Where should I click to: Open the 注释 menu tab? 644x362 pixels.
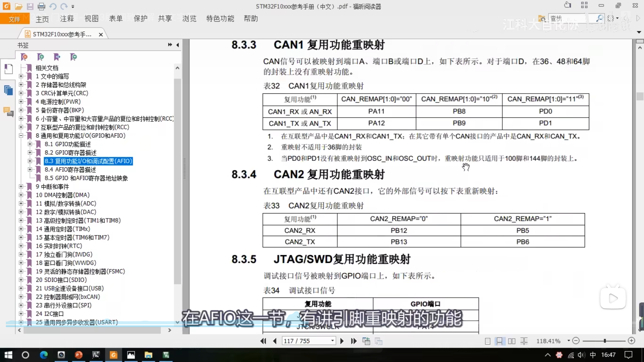(67, 19)
